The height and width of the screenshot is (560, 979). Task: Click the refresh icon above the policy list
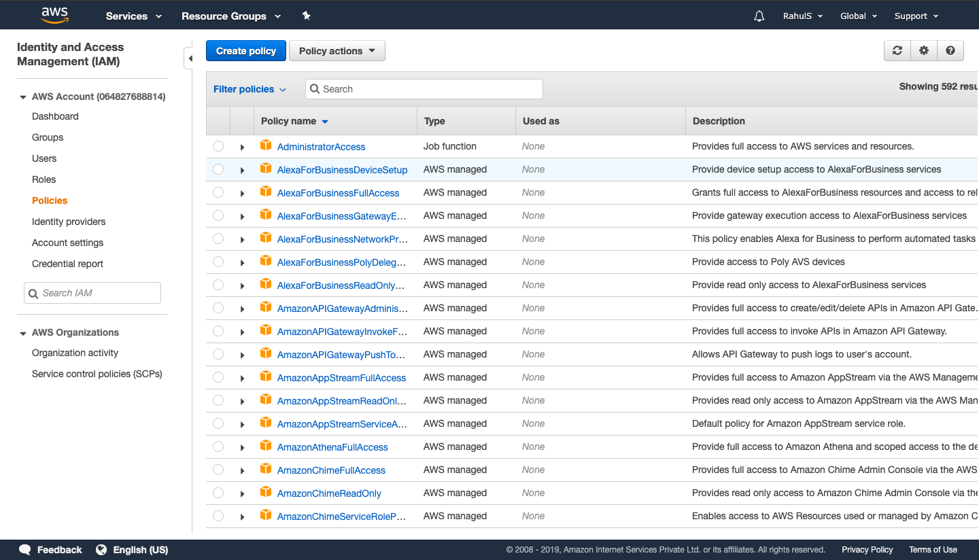(x=897, y=50)
